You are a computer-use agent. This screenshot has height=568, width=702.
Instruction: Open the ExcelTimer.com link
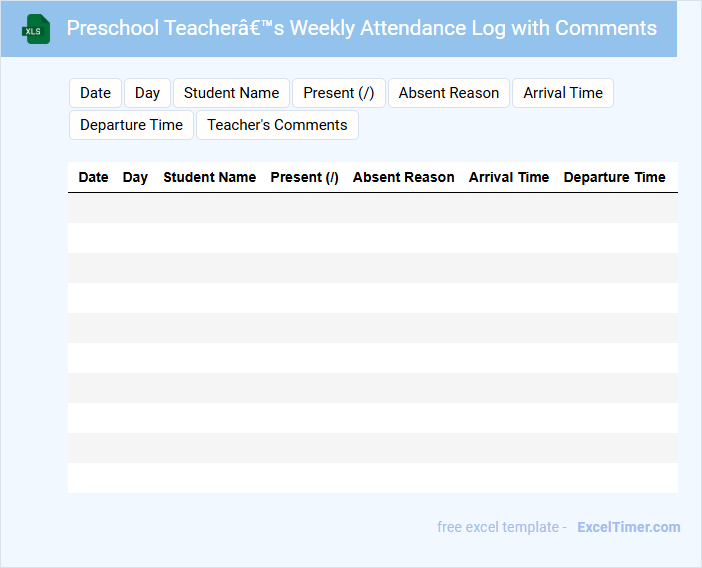[628, 527]
